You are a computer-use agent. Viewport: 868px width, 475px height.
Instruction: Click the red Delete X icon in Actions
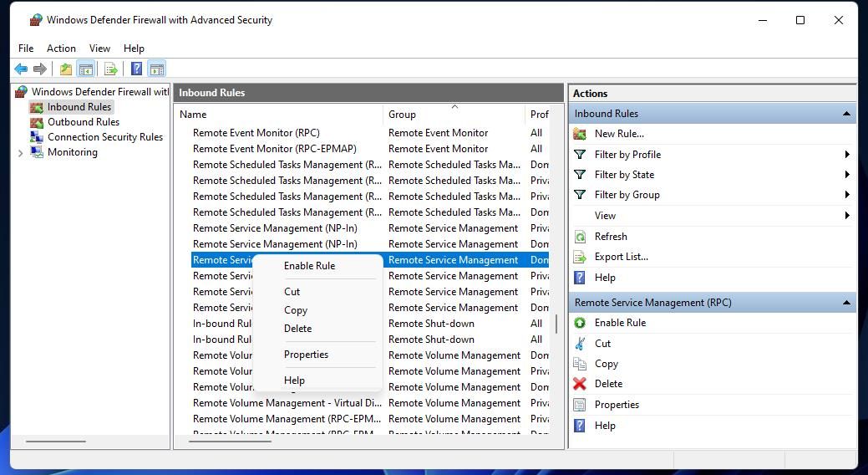click(x=580, y=384)
